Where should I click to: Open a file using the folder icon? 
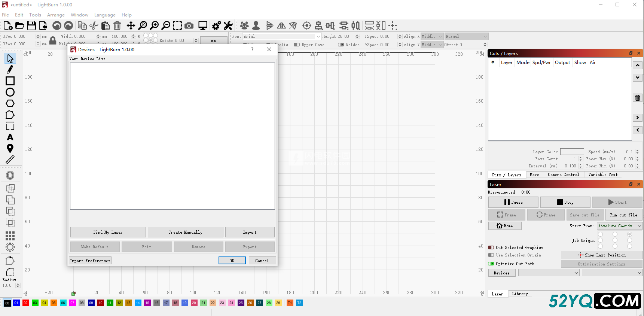[19, 25]
